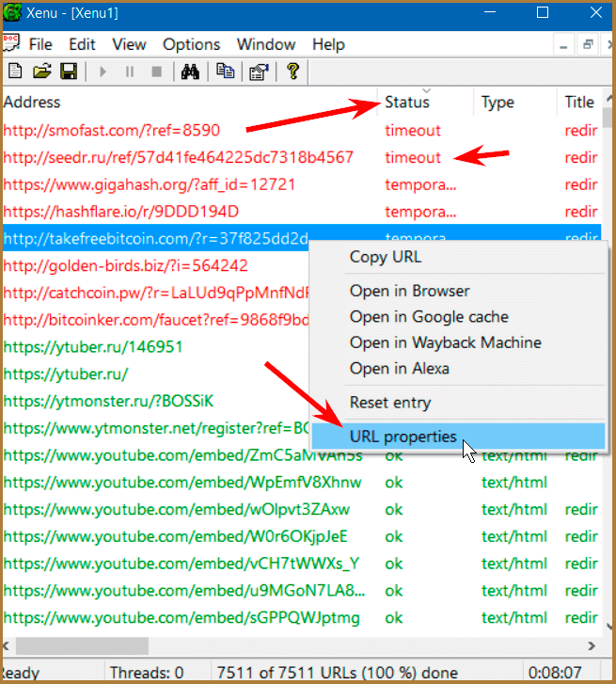The image size is (616, 684).
Task: Select Open in Alexa
Action: coord(458,369)
